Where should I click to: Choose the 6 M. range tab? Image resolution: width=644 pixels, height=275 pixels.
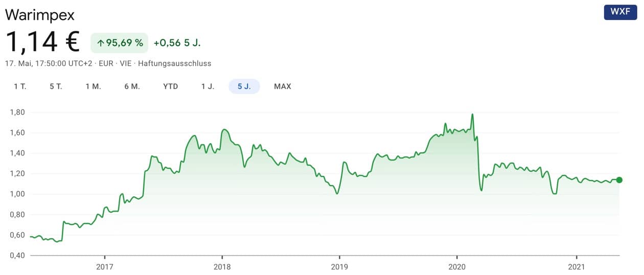click(x=132, y=86)
